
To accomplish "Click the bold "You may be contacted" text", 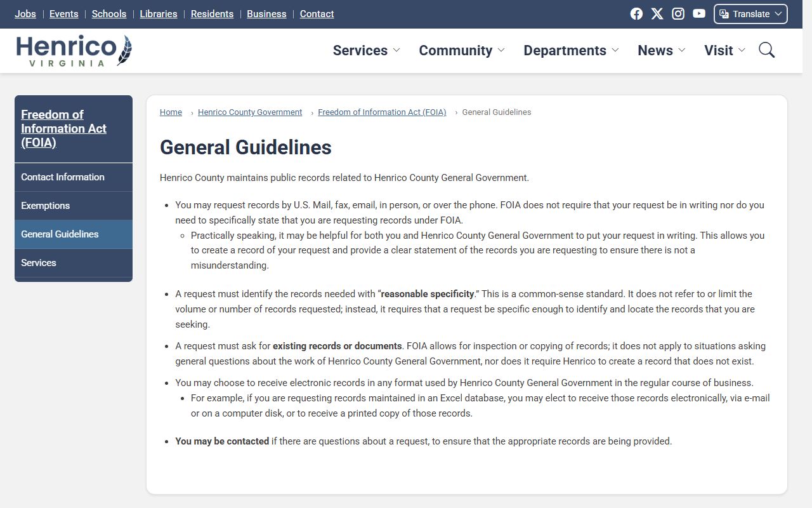I will 222,441.
